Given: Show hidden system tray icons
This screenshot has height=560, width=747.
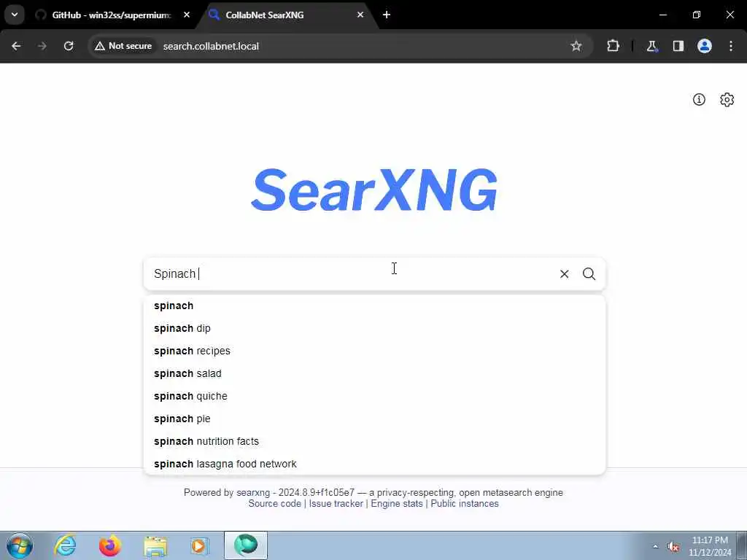Looking at the screenshot, I should point(656,547).
